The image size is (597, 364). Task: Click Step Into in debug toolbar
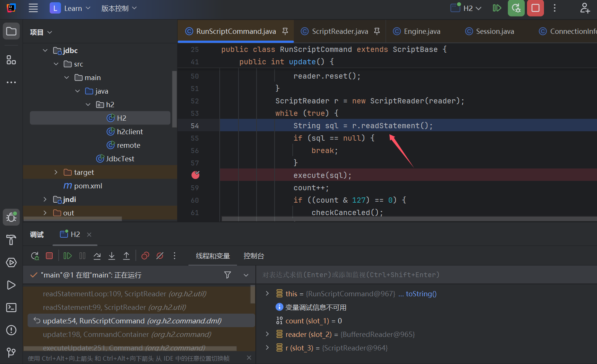click(112, 256)
